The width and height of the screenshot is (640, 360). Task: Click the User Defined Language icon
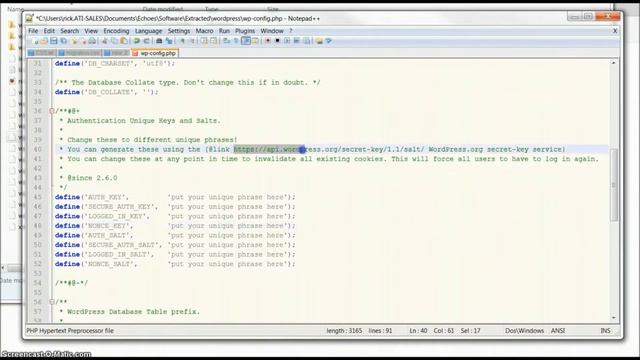click(x=256, y=41)
